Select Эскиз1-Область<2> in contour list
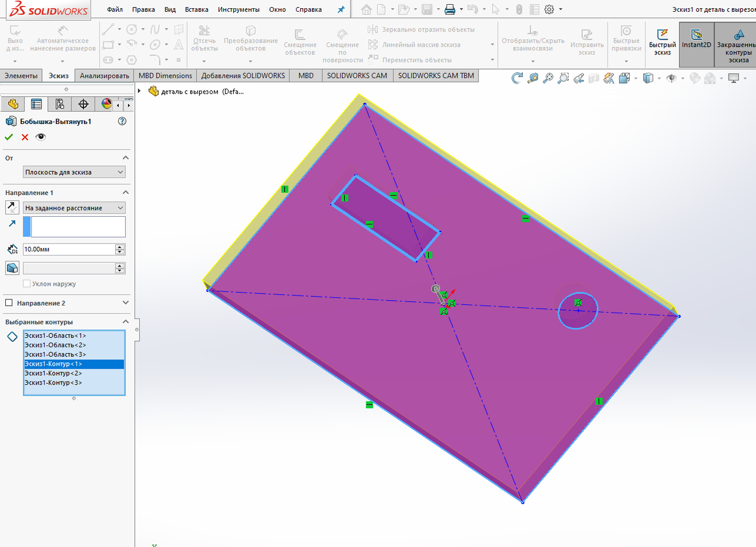The height and width of the screenshot is (547, 756). tap(74, 345)
